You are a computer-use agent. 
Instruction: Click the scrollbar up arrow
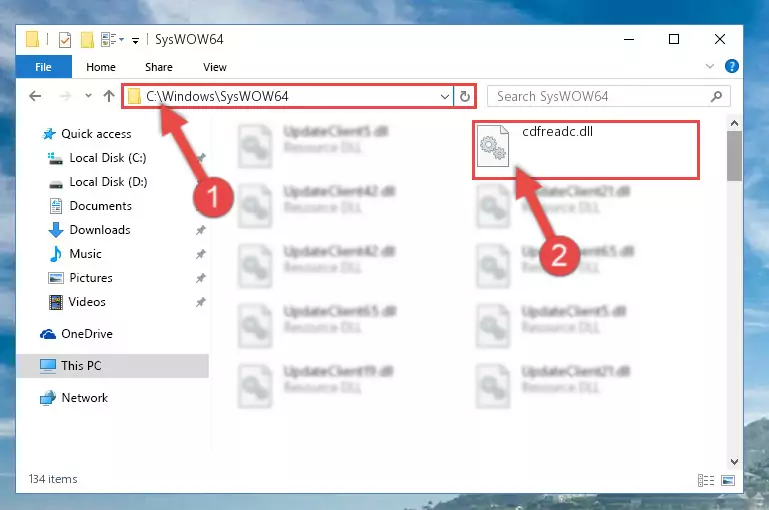[x=734, y=124]
